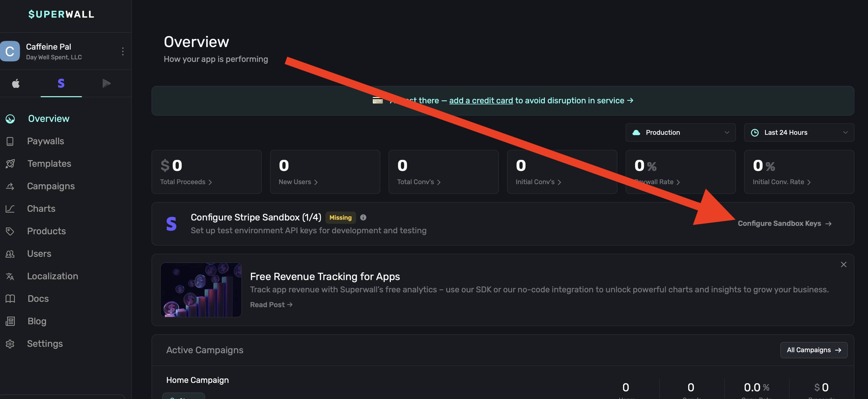The width and height of the screenshot is (868, 399).
Task: Click the Templates rocket icon
Action: click(10, 164)
